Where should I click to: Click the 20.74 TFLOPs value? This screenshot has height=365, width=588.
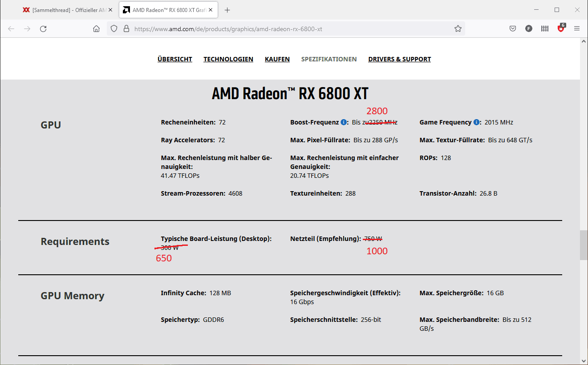click(309, 176)
